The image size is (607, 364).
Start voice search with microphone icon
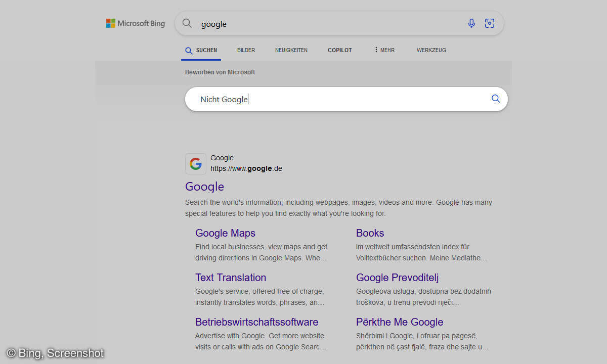pyautogui.click(x=471, y=23)
